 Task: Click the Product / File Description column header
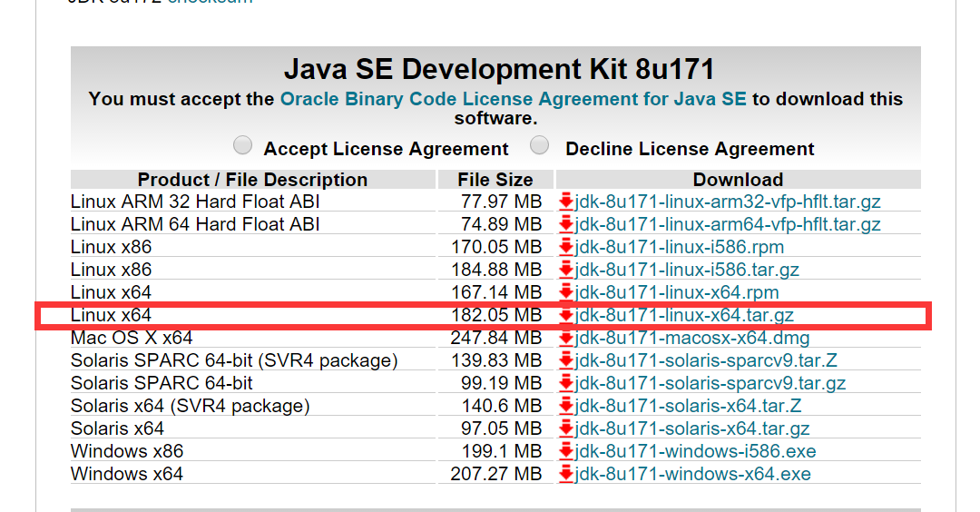point(252,180)
